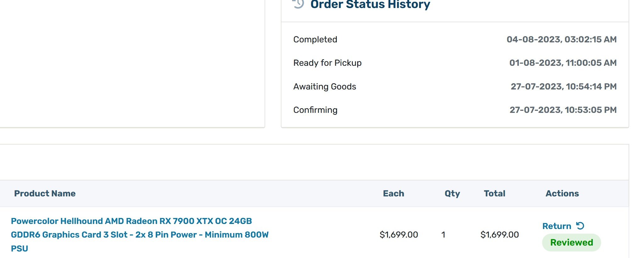Click the Ready for Pickup status entry
The image size is (644, 258).
pos(327,63)
